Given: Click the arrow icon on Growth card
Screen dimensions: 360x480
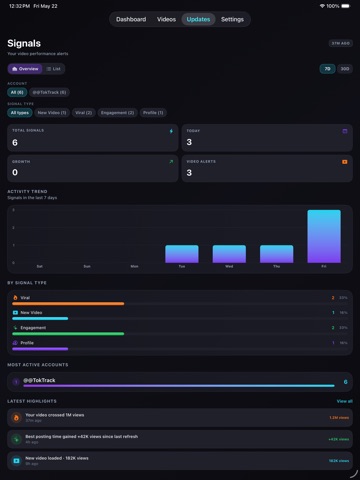Looking at the screenshot, I should [171, 162].
